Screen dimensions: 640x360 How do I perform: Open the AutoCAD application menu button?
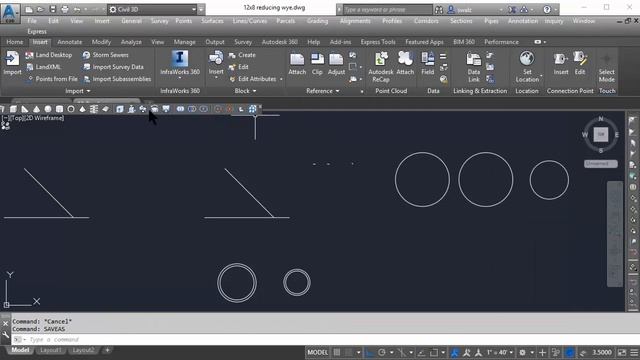click(10, 12)
